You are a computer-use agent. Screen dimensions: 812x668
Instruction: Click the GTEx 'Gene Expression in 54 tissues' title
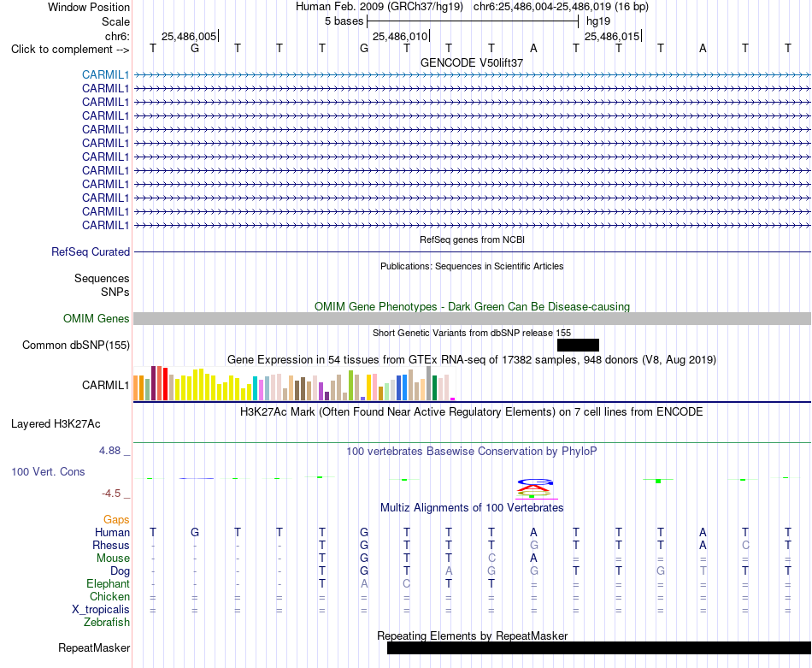(x=472, y=359)
